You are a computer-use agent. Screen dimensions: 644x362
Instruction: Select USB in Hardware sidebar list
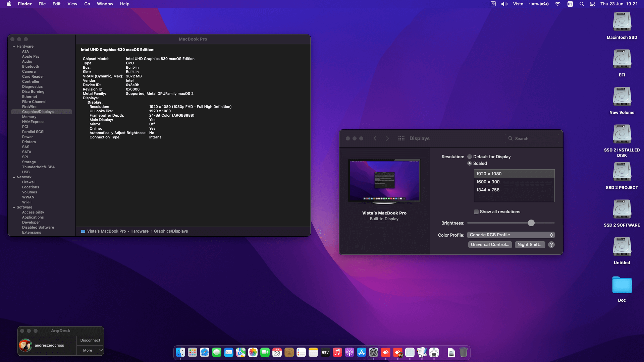[x=26, y=172]
